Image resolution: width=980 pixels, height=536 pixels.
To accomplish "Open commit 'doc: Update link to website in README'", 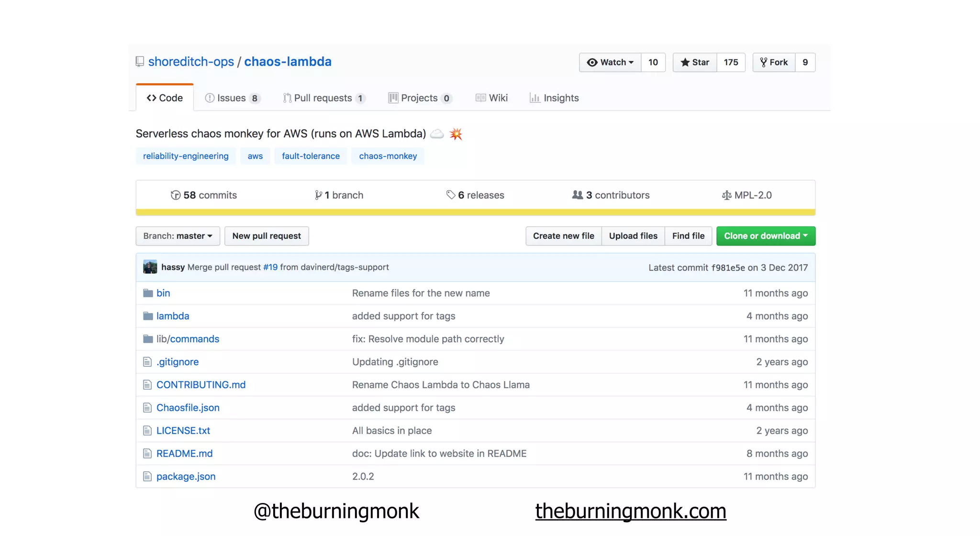I will pos(439,454).
